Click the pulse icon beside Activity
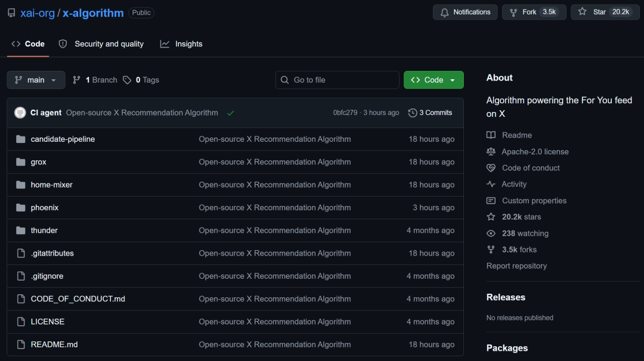 [491, 184]
